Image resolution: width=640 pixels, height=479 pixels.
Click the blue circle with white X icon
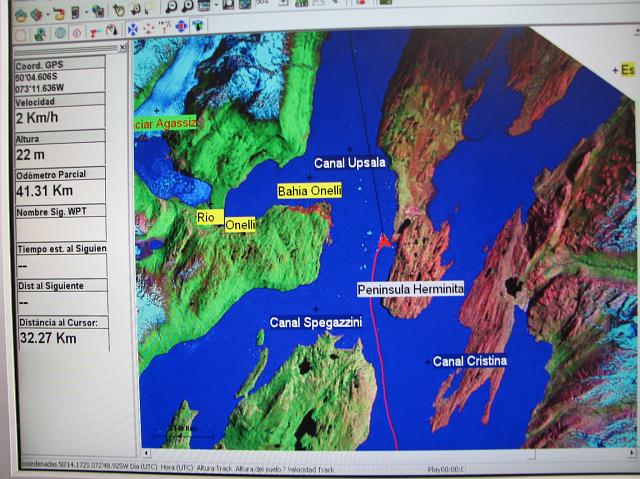pyautogui.click(x=133, y=29)
